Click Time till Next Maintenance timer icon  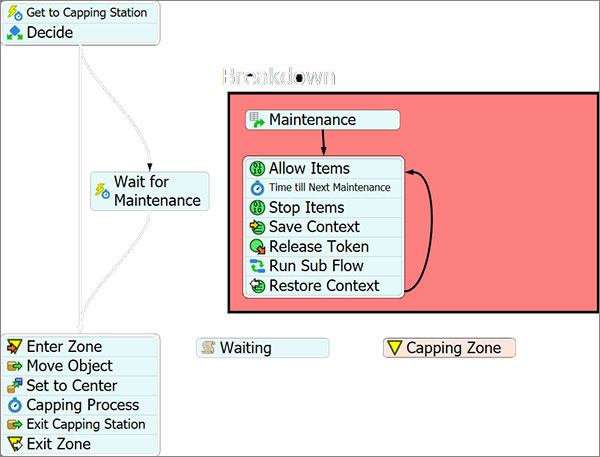(x=257, y=188)
